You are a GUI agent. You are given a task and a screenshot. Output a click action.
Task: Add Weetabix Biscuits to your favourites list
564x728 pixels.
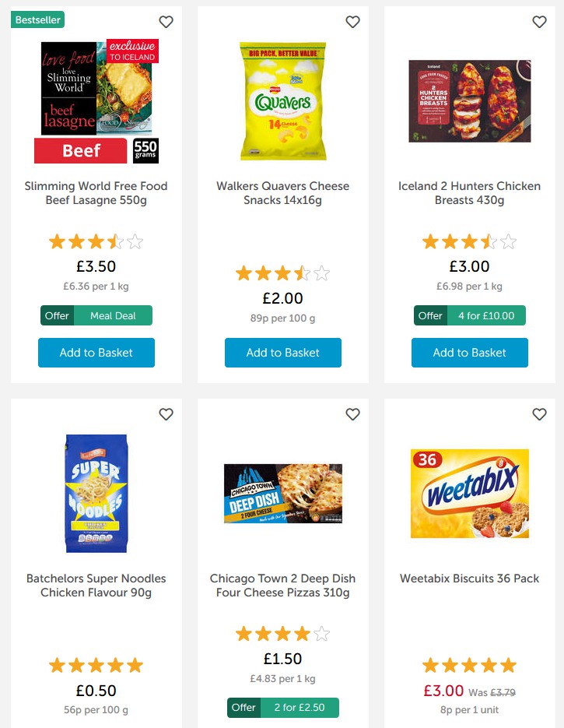[x=539, y=414]
